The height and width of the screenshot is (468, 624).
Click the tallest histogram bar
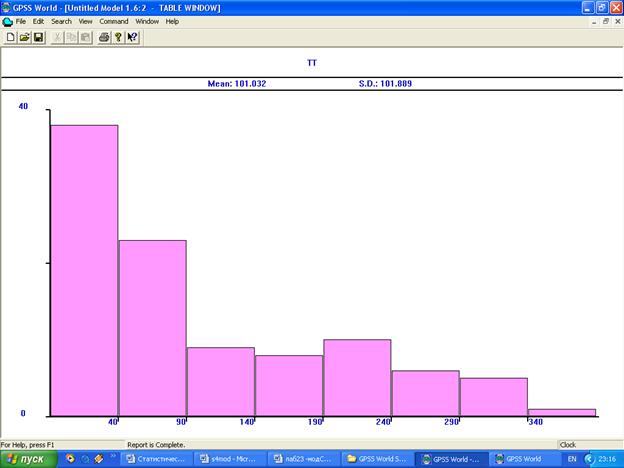[84, 270]
